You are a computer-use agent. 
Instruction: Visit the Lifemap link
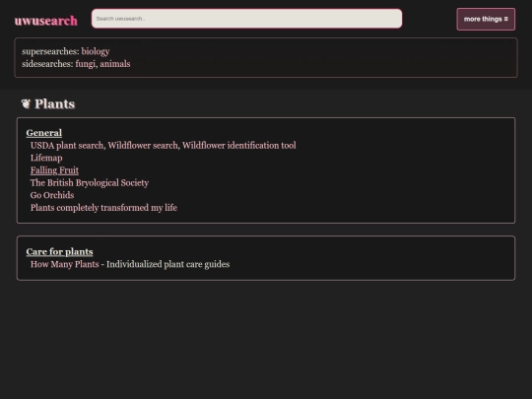(46, 158)
